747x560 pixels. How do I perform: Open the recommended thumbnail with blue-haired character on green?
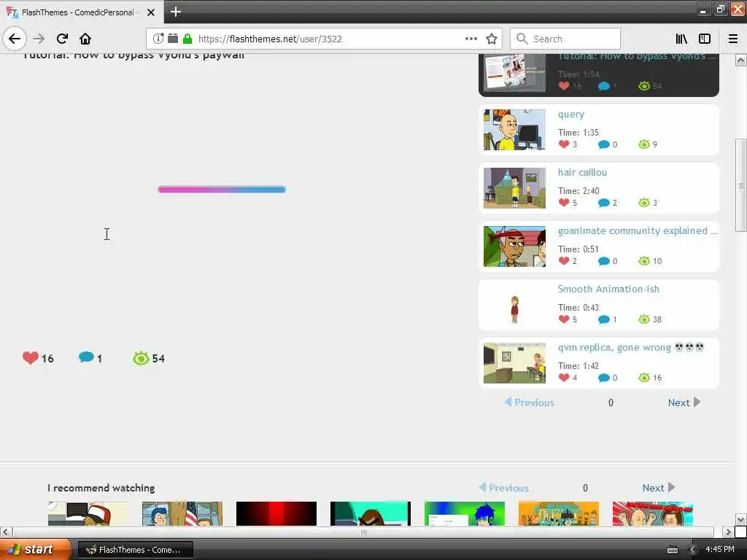tap(465, 513)
